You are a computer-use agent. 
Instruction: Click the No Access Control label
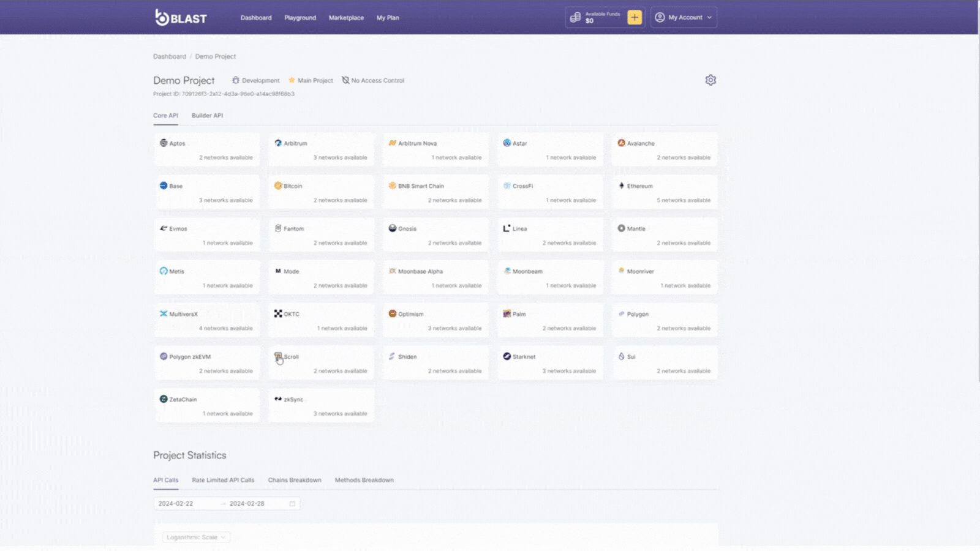(x=372, y=80)
